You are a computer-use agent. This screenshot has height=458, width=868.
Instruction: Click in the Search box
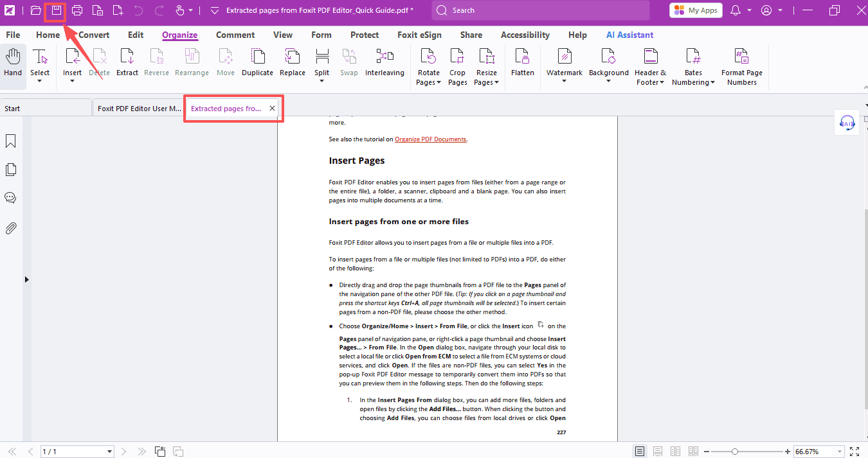[x=541, y=10]
